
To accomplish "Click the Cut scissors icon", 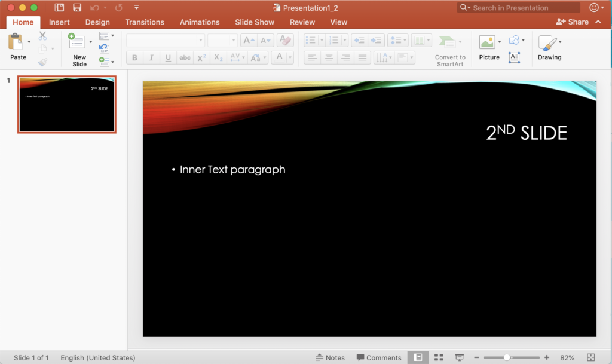I will (42, 36).
